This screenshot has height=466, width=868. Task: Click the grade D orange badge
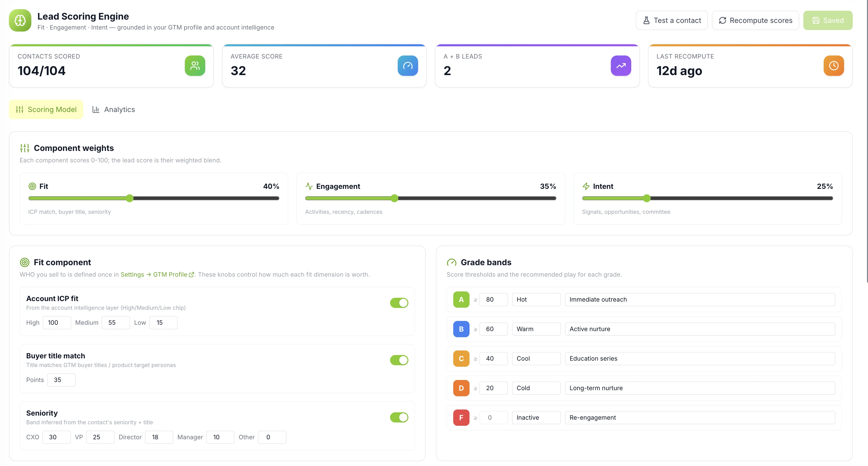(461, 388)
